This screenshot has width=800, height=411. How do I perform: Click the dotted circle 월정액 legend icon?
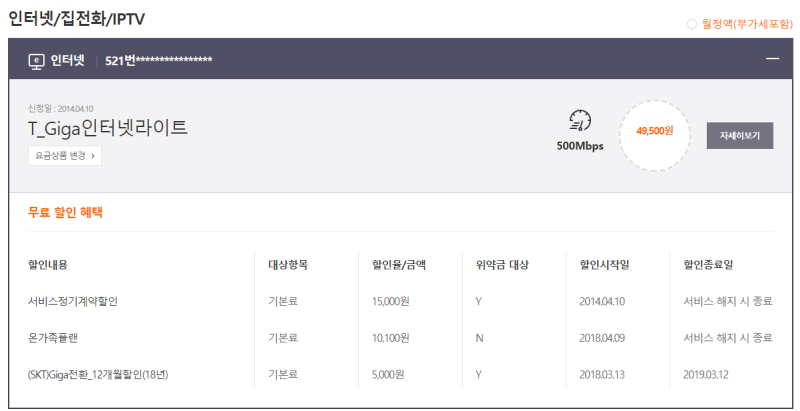click(692, 23)
